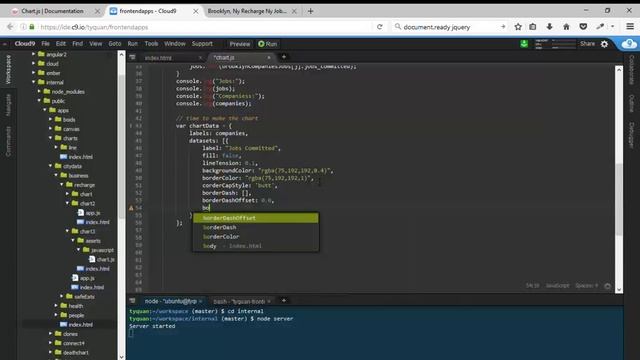Bookmark this page with the star icon
640x360 pixels.
click(518, 27)
